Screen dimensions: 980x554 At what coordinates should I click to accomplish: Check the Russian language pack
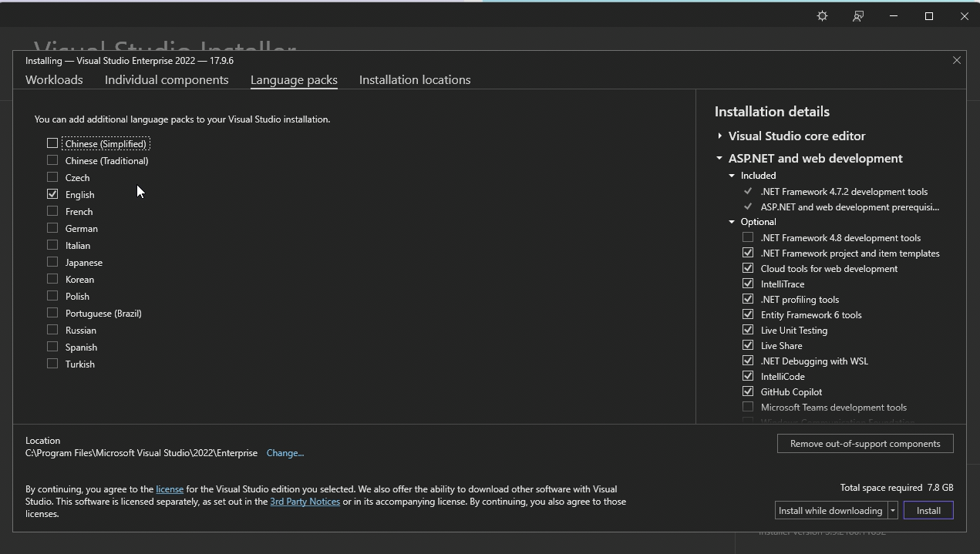point(52,330)
